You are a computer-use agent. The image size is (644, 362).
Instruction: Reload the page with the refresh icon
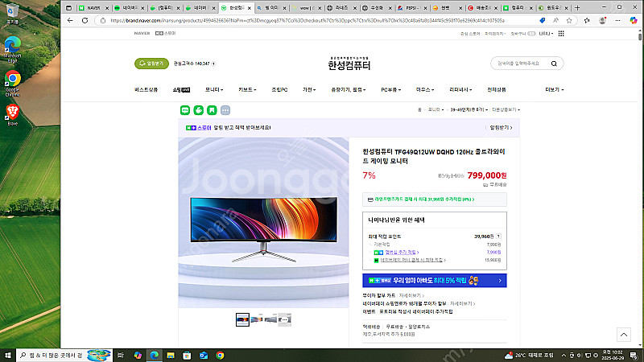[x=85, y=21]
